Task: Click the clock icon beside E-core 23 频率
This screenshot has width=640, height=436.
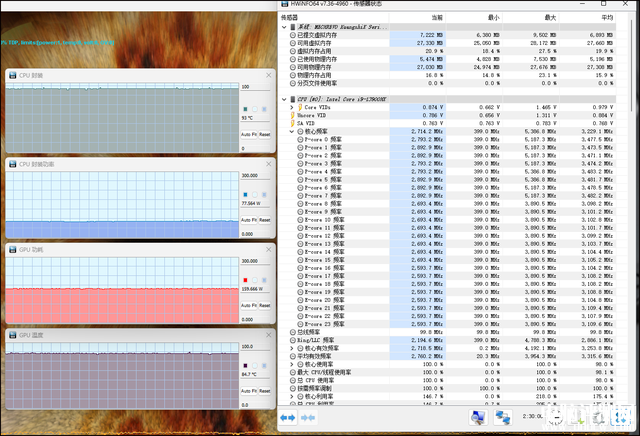Action: point(300,324)
